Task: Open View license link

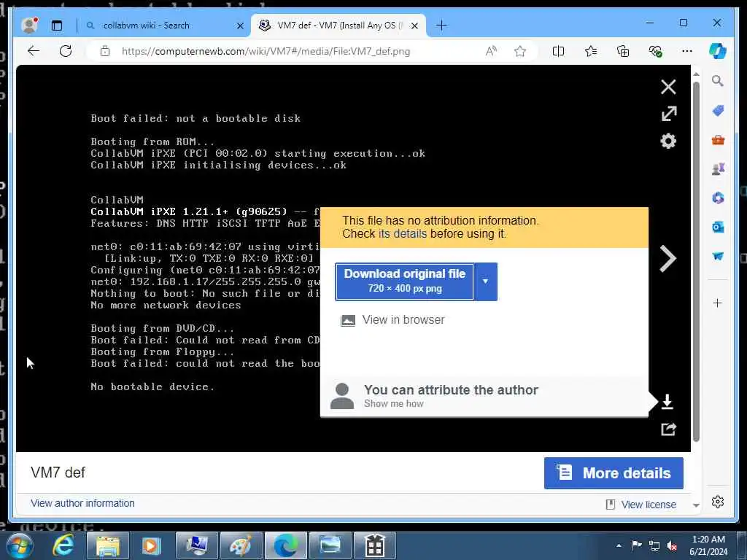Action: pyautogui.click(x=649, y=505)
